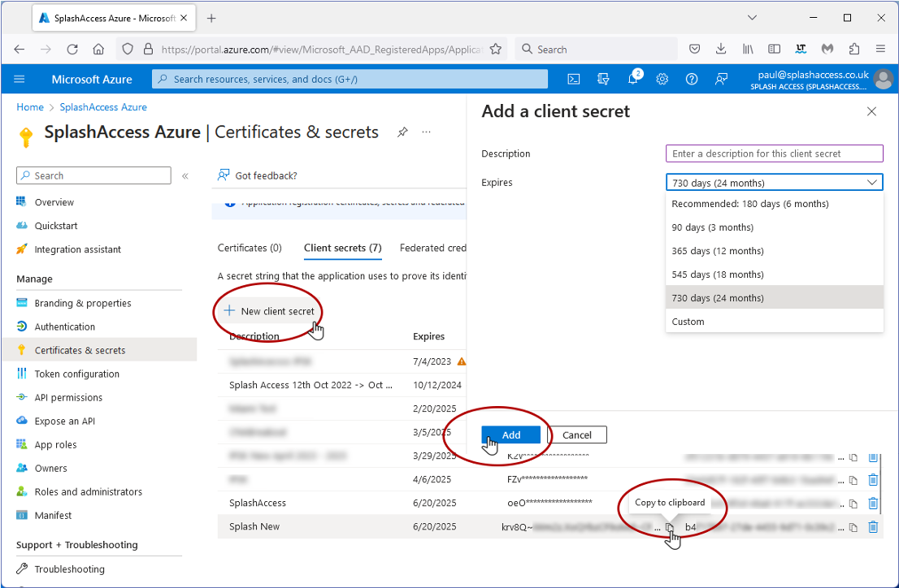Image resolution: width=899 pixels, height=588 pixels.
Task: Switch to the Certificates (0) tab
Action: 250,249
